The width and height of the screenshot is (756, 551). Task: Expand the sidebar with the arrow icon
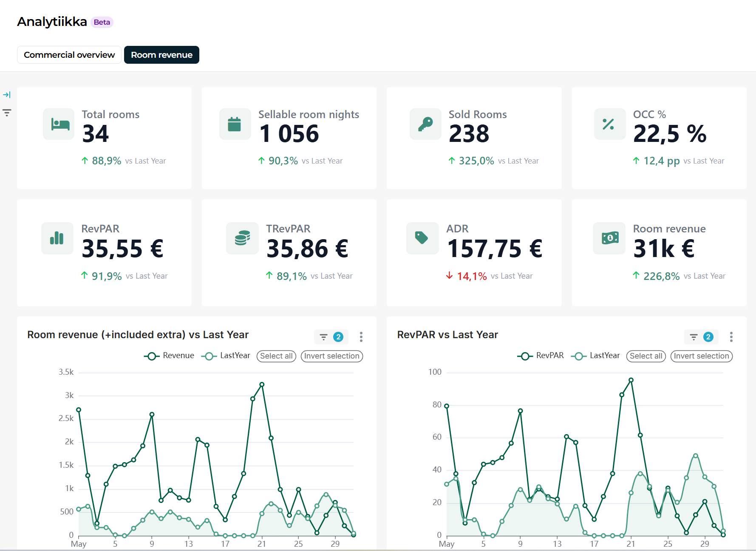coord(7,95)
